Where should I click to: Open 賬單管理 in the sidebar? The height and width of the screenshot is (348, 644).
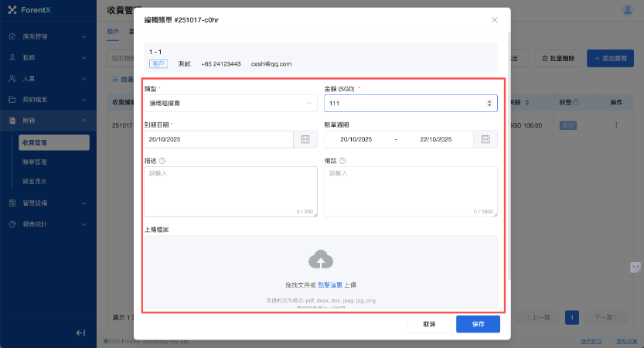point(35,162)
